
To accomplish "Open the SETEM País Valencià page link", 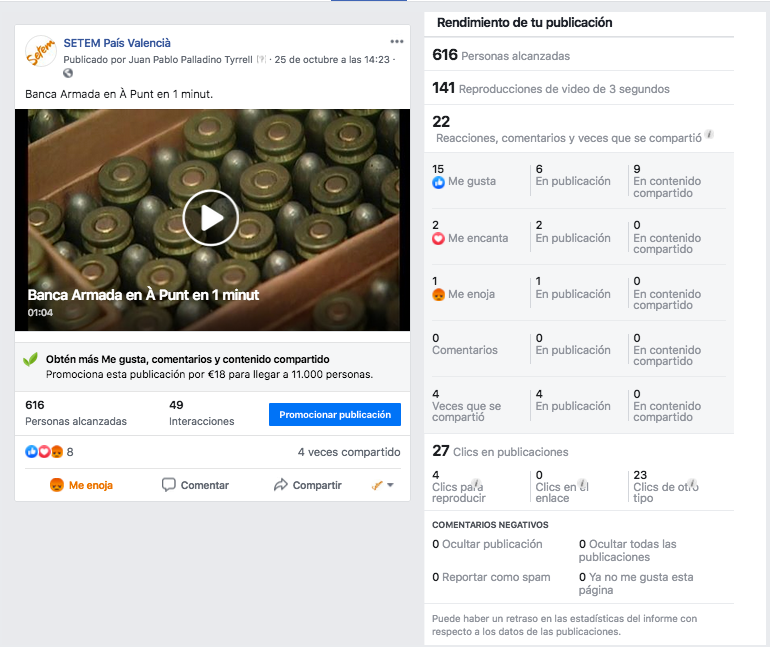I will coord(117,43).
